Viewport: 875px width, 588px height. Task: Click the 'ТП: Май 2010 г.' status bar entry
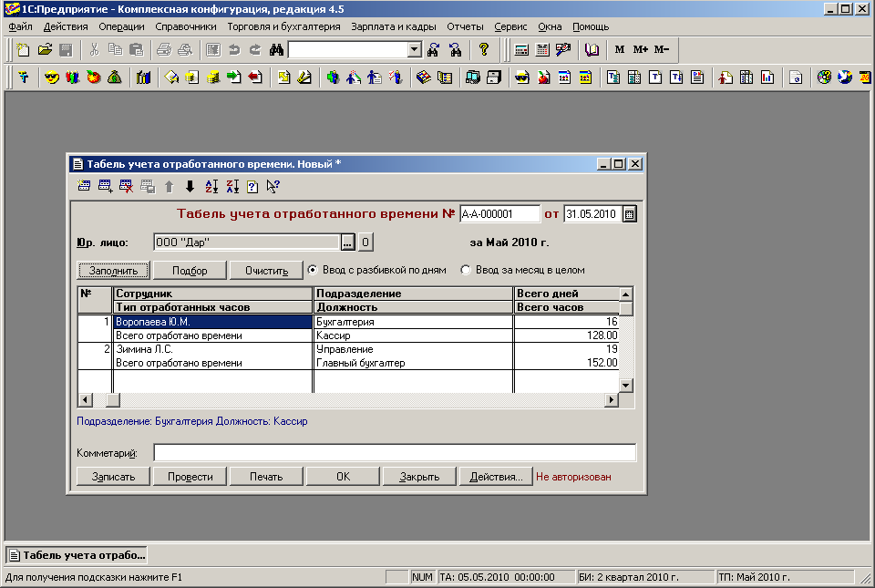pyautogui.click(x=785, y=577)
